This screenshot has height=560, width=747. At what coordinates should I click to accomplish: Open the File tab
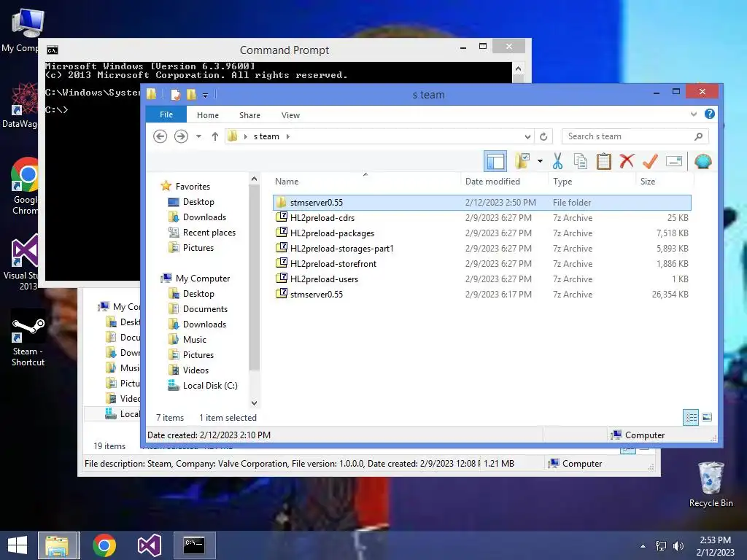(166, 114)
